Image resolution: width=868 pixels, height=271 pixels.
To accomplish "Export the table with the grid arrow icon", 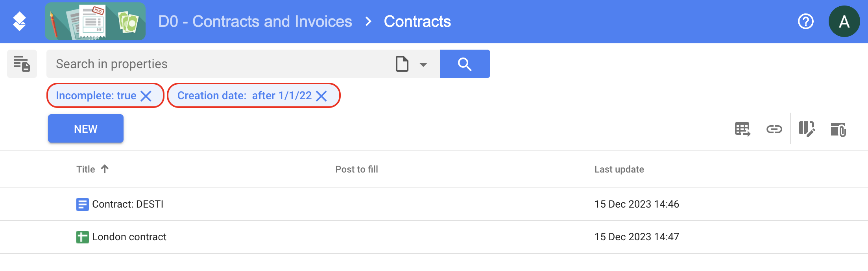I will pos(742,129).
